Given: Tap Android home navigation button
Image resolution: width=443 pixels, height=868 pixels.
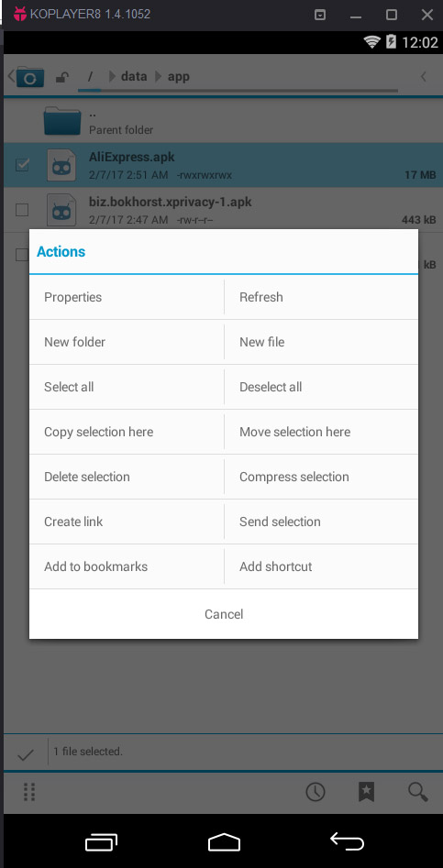Looking at the screenshot, I should click(x=224, y=842).
